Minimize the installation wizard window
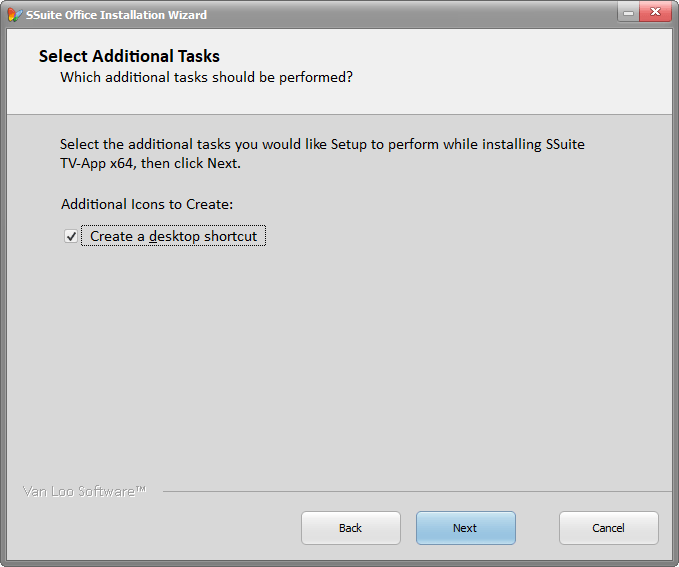The height and width of the screenshot is (567, 679). pos(625,13)
